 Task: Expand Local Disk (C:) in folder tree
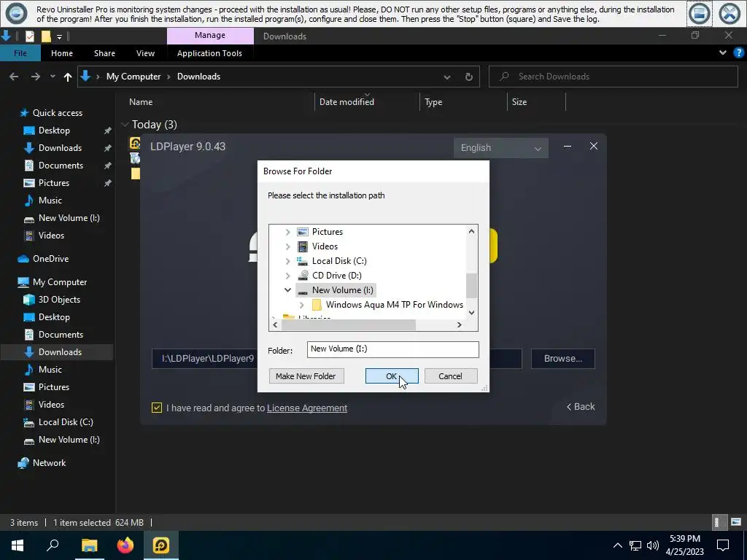(287, 262)
